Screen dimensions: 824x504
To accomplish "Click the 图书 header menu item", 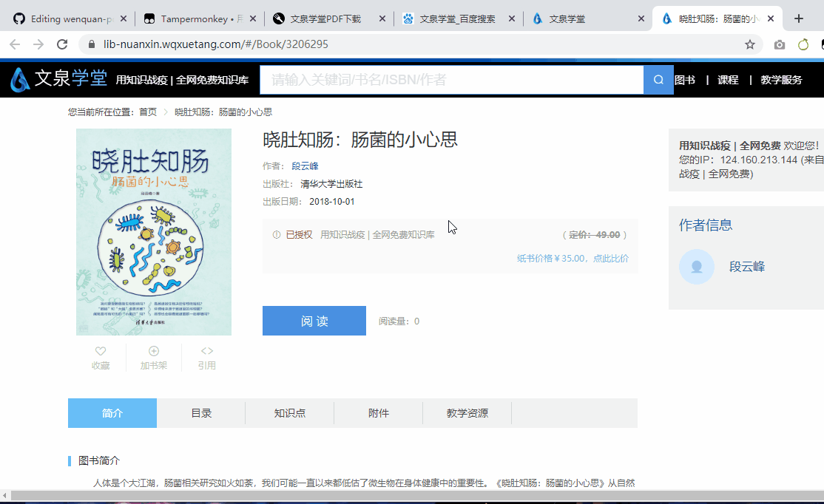I will coord(685,80).
